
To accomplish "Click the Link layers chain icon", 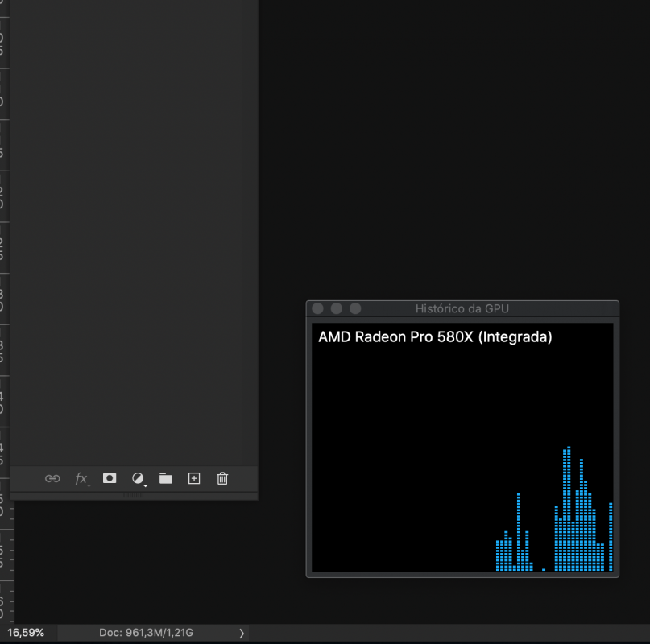I will pyautogui.click(x=52, y=479).
